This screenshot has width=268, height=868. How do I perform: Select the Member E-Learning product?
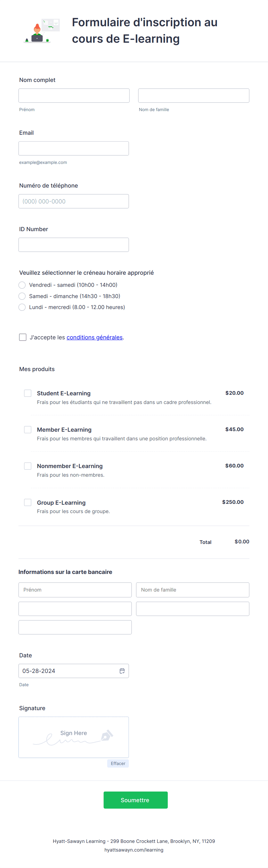coord(28,429)
